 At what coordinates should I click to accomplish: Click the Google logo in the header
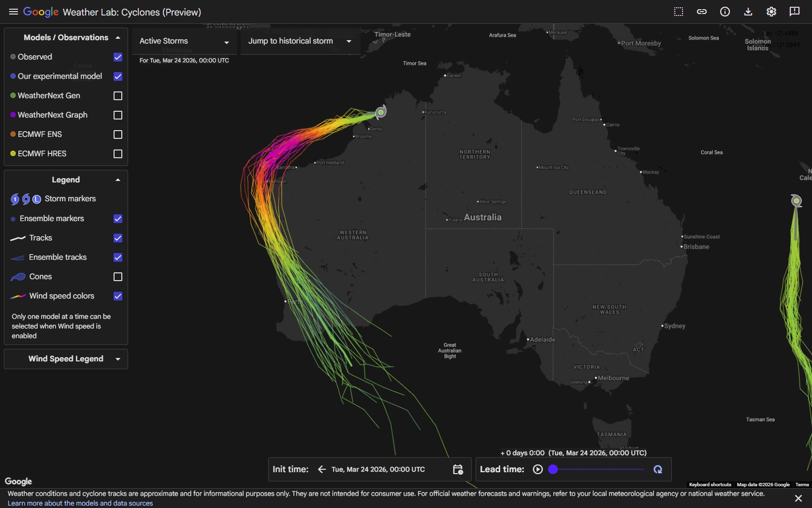pyautogui.click(x=41, y=12)
